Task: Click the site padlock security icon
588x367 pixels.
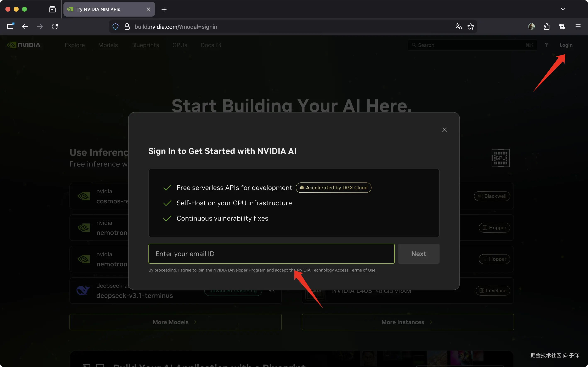Action: point(127,27)
